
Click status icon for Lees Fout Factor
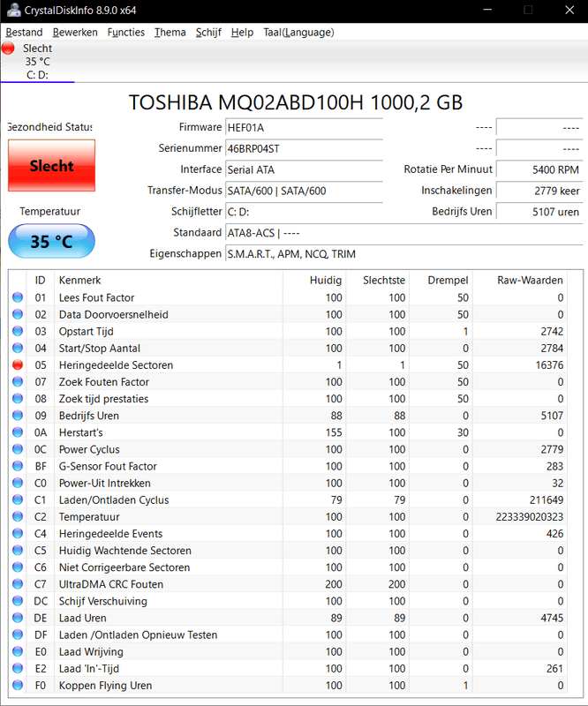18,297
